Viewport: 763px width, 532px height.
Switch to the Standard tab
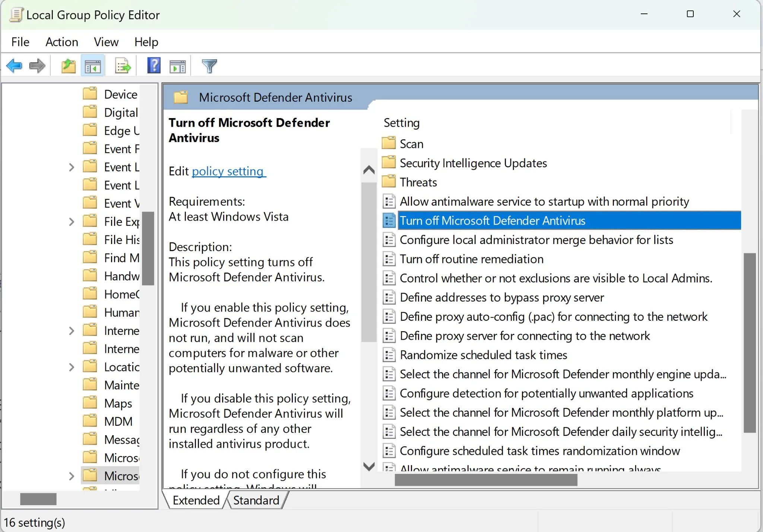click(256, 500)
